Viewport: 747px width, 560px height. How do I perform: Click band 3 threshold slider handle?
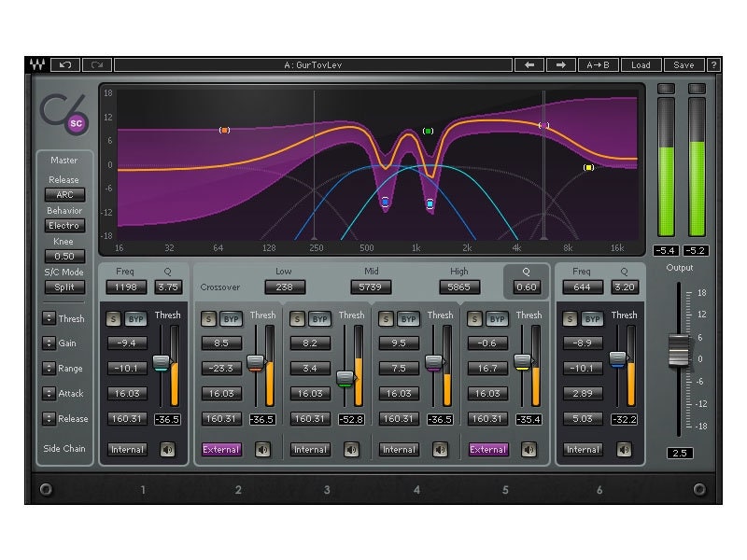pyautogui.click(x=345, y=379)
